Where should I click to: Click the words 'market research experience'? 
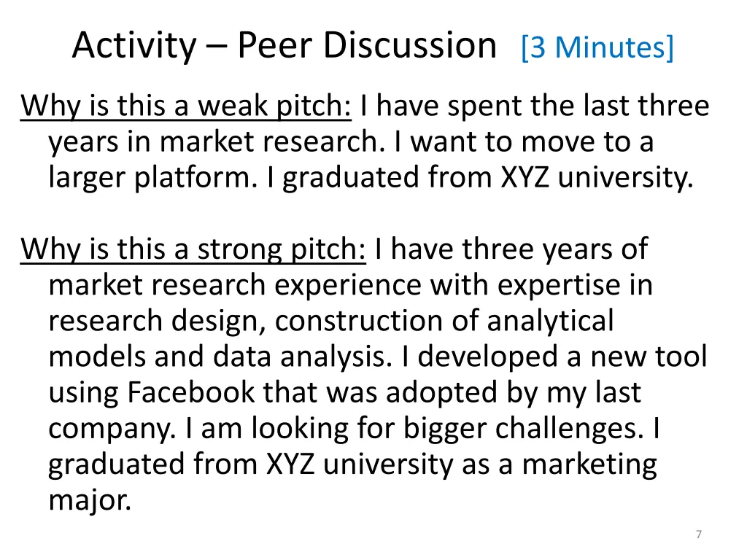(x=235, y=286)
